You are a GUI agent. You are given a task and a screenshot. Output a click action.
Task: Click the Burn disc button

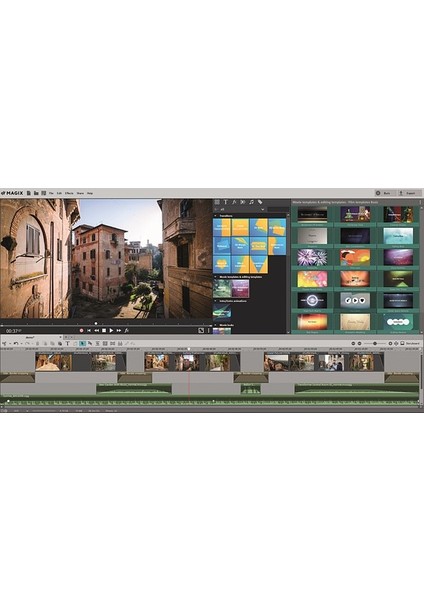[384, 193]
